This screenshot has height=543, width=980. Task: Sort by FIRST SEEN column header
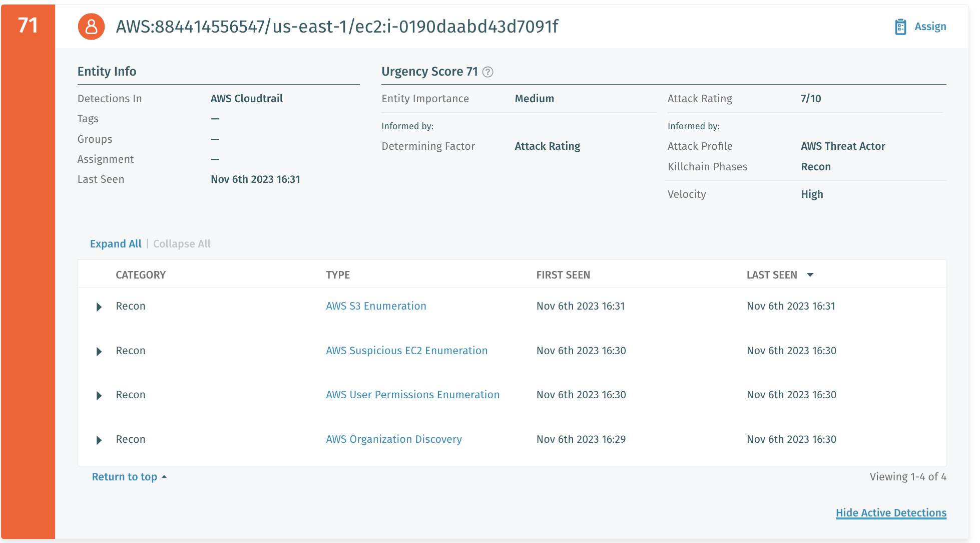click(x=563, y=275)
